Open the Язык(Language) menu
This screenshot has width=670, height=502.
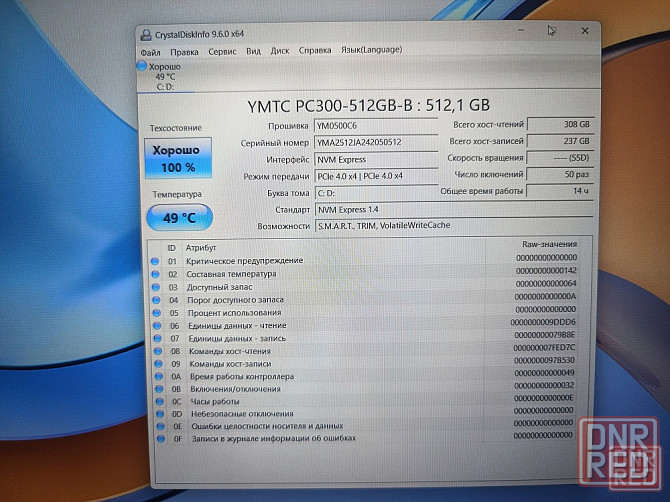[371, 50]
